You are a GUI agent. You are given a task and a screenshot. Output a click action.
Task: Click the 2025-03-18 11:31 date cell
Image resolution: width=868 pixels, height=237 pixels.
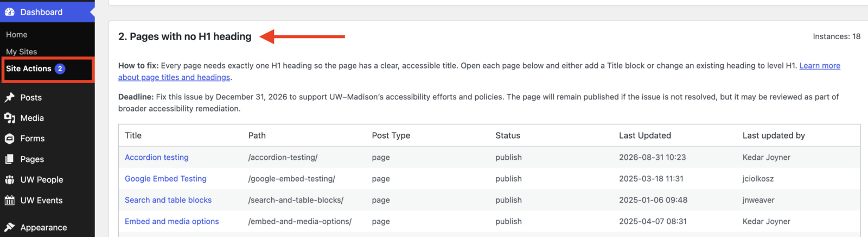click(651, 178)
